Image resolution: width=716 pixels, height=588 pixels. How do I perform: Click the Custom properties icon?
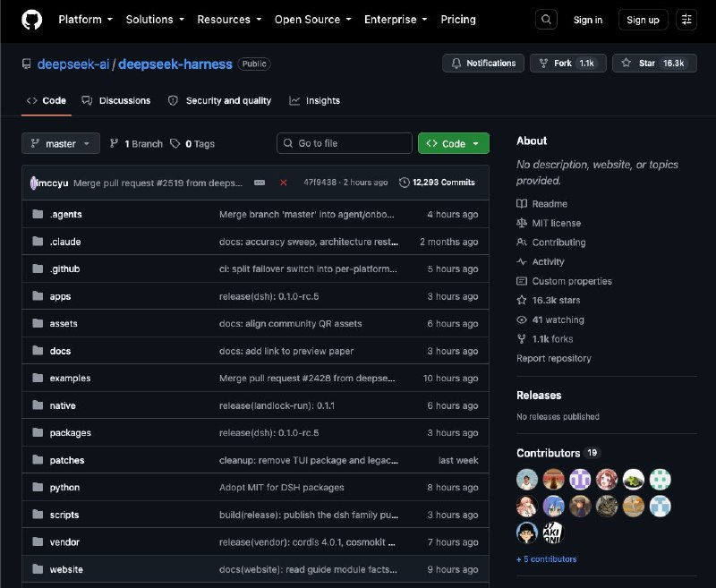522,281
